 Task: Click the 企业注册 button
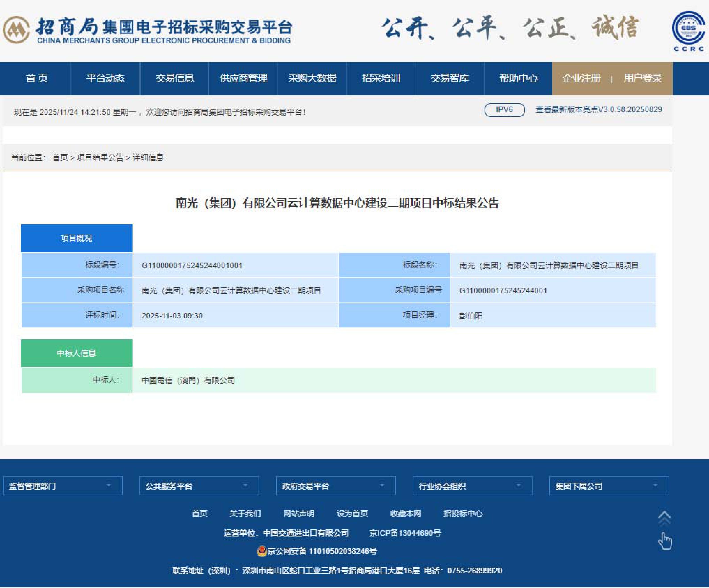pyautogui.click(x=582, y=78)
